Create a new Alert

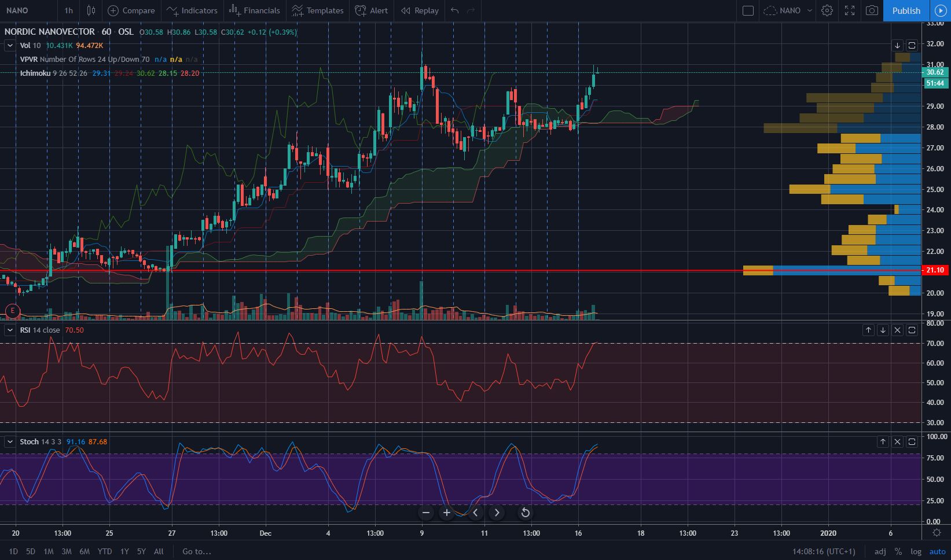[x=372, y=10]
